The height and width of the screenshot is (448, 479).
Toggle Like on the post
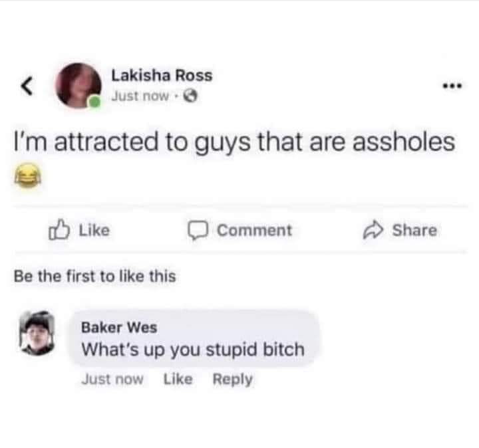tap(79, 230)
